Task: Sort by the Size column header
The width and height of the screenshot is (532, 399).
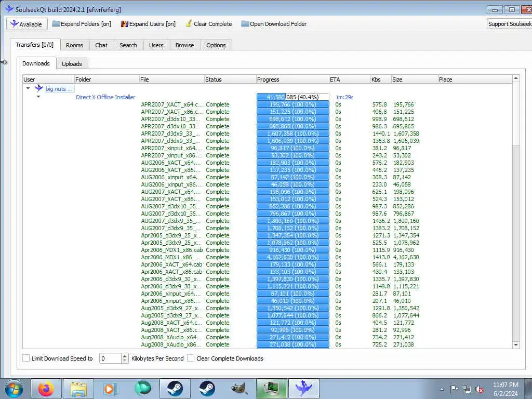Action: [414, 79]
